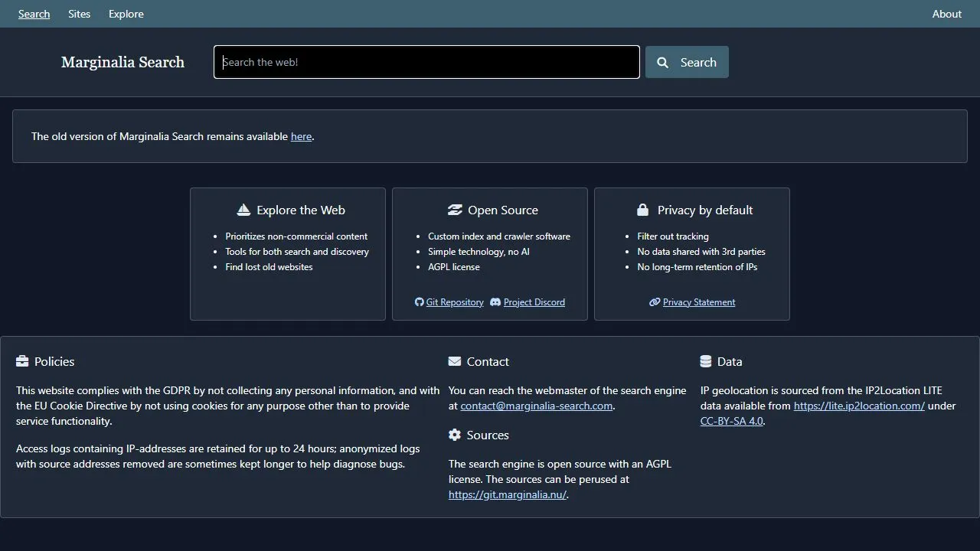This screenshot has width=980, height=551.
Task: Open the Explore navigation item
Action: pyautogui.click(x=126, y=14)
